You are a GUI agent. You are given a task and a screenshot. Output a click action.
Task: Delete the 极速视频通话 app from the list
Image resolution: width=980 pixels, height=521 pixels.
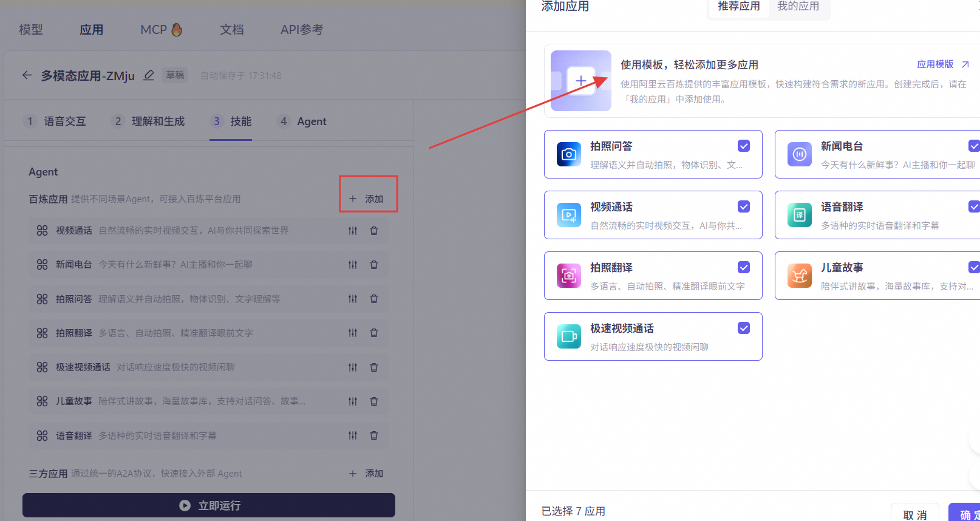[374, 367]
